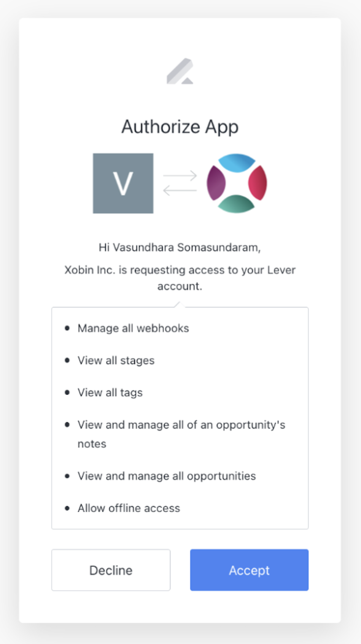Click the bullet beside View all tags
This screenshot has height=644, width=361.
(x=67, y=392)
